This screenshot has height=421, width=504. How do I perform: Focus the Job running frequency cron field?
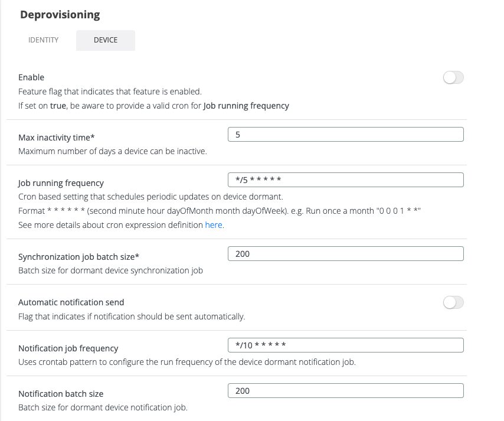345,180
